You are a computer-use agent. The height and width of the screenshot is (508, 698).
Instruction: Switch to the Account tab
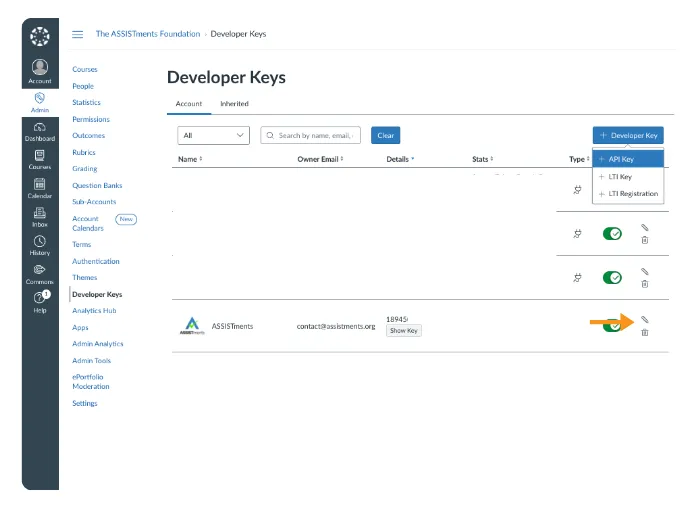(189, 104)
